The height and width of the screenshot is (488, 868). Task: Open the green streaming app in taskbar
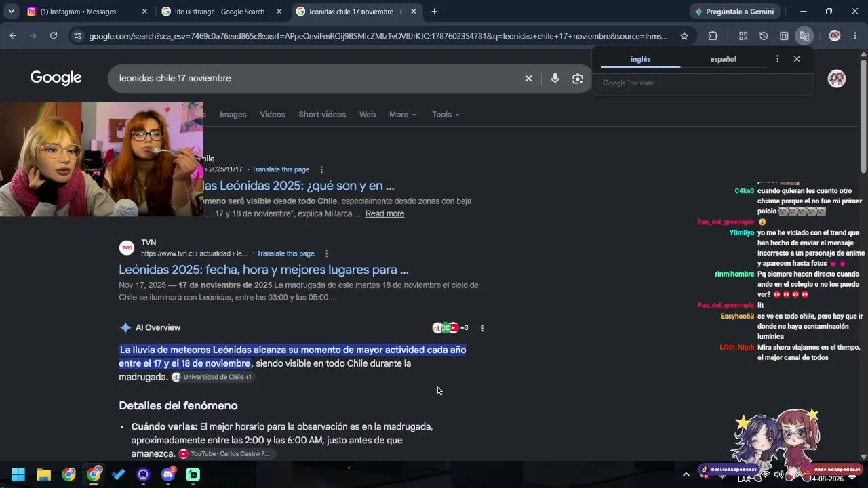193,474
